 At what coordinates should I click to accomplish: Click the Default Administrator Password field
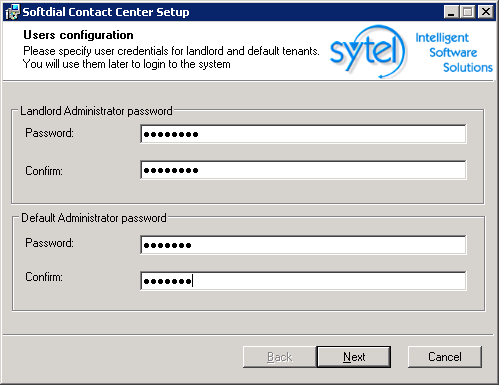[x=303, y=245]
